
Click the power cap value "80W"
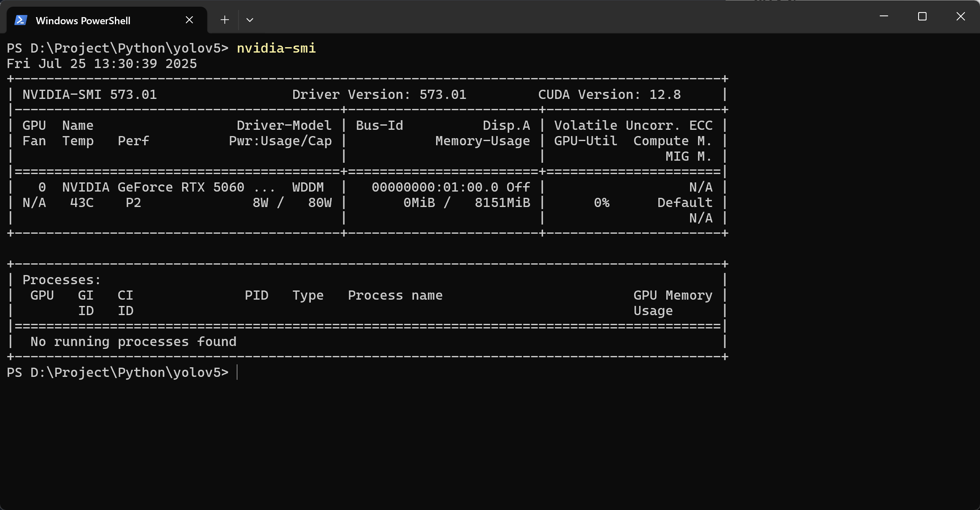coord(320,203)
